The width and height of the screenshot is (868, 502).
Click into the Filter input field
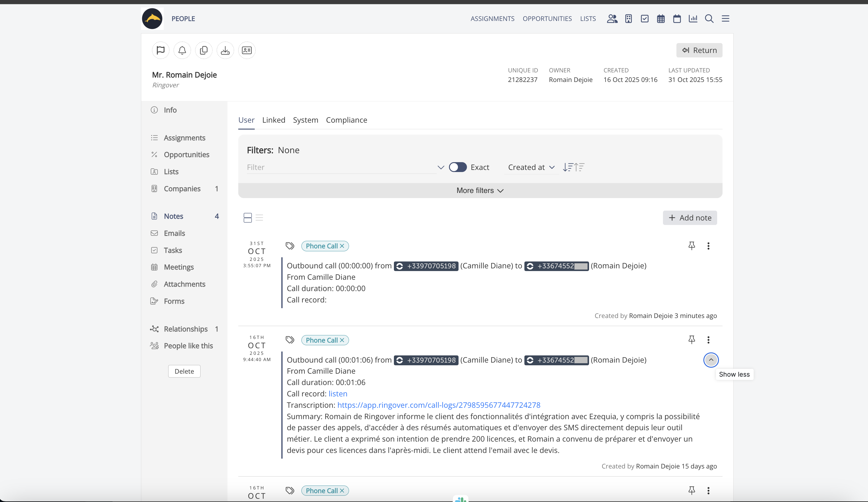[341, 167]
